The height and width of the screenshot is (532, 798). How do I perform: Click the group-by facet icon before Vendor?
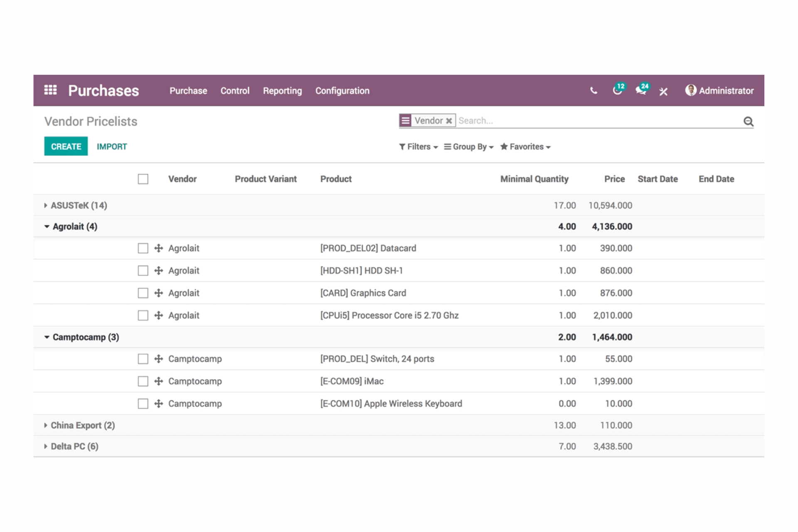point(405,121)
